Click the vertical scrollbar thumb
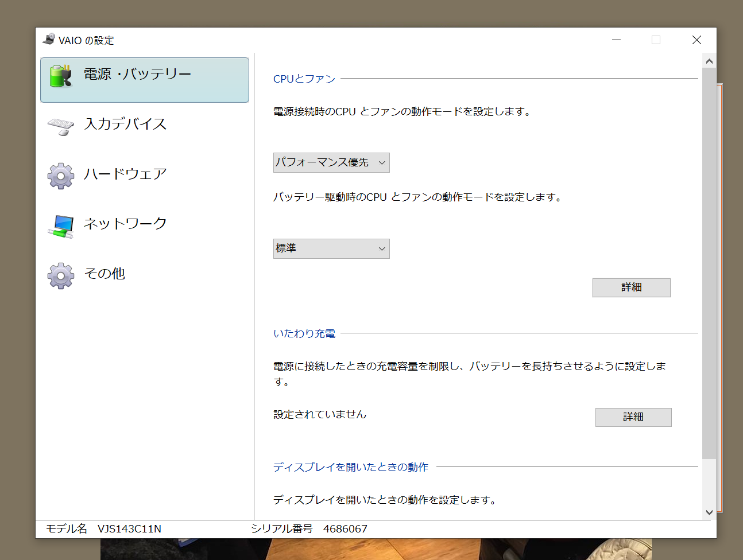This screenshot has width=743, height=560. (709, 263)
